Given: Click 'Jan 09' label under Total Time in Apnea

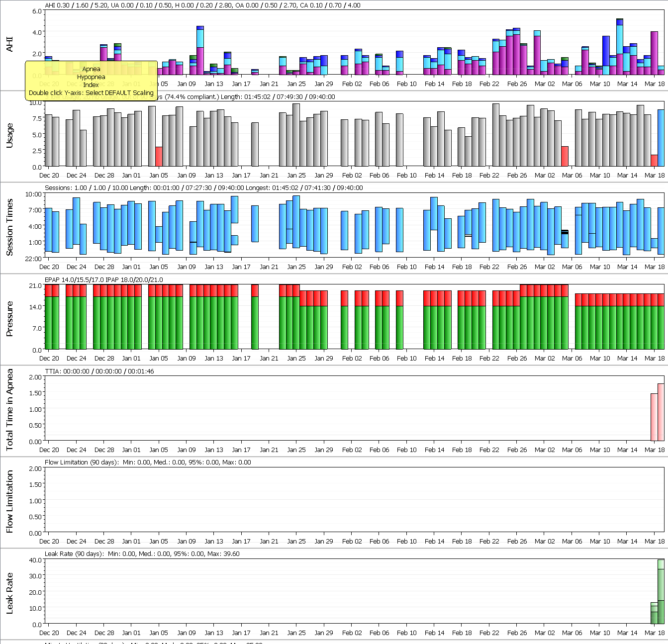Looking at the screenshot, I should click(187, 450).
